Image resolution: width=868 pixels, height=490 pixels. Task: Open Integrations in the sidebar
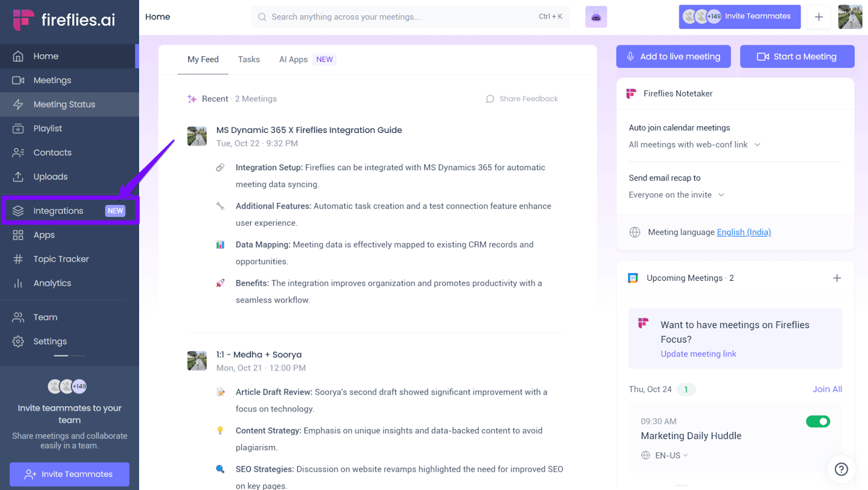click(x=71, y=211)
